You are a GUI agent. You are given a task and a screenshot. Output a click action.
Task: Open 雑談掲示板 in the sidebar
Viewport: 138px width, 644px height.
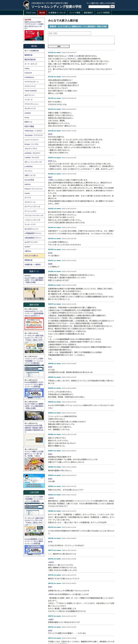(34, 55)
